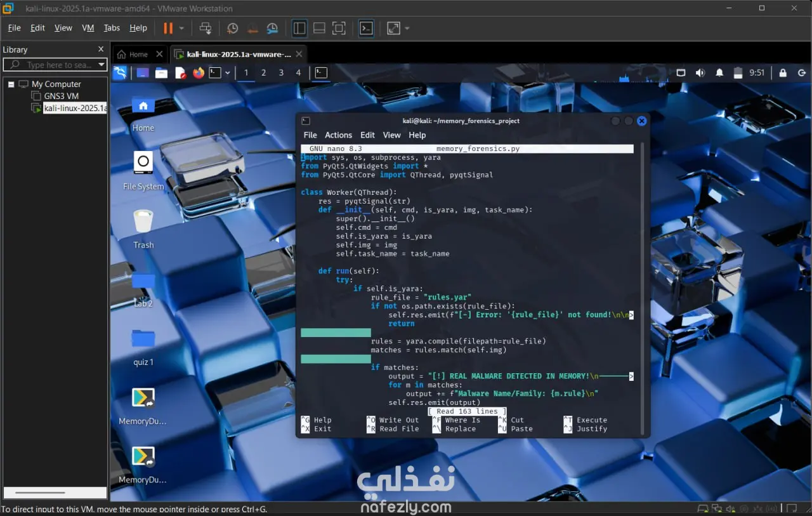
Task: Click the stretch guest display icon
Action: [393, 28]
